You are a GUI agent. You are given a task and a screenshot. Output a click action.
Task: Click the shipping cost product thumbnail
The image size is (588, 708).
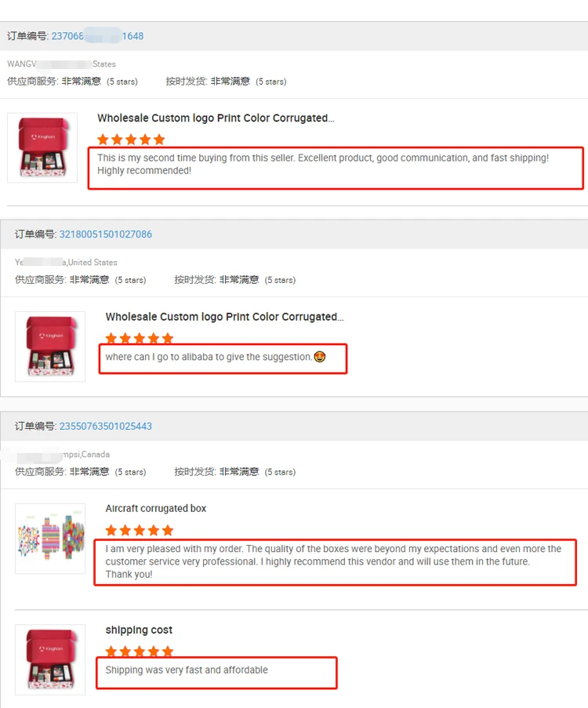[x=50, y=659]
